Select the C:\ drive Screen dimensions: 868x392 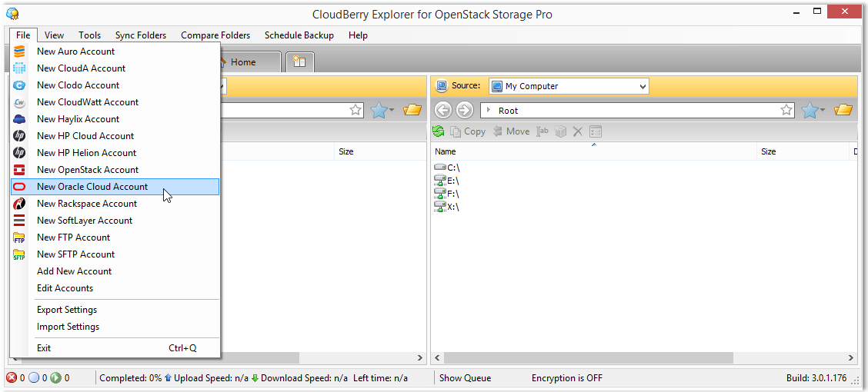pyautogui.click(x=447, y=167)
